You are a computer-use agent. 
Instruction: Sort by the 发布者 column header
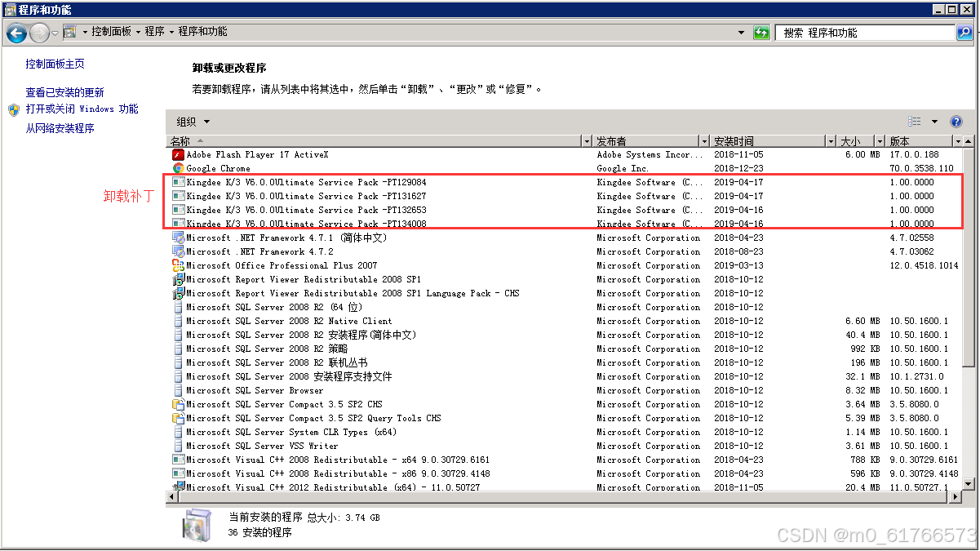point(645,141)
